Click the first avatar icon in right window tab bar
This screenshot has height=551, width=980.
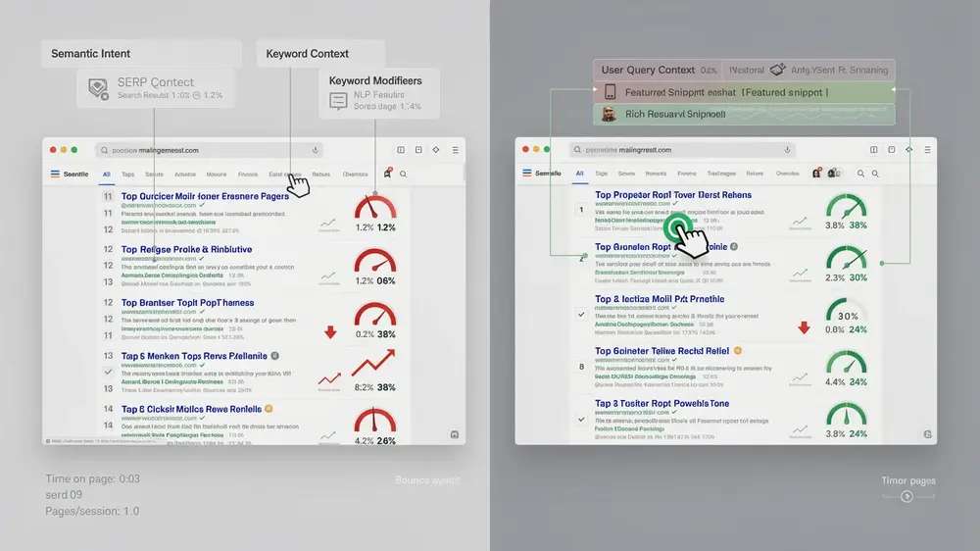point(817,173)
